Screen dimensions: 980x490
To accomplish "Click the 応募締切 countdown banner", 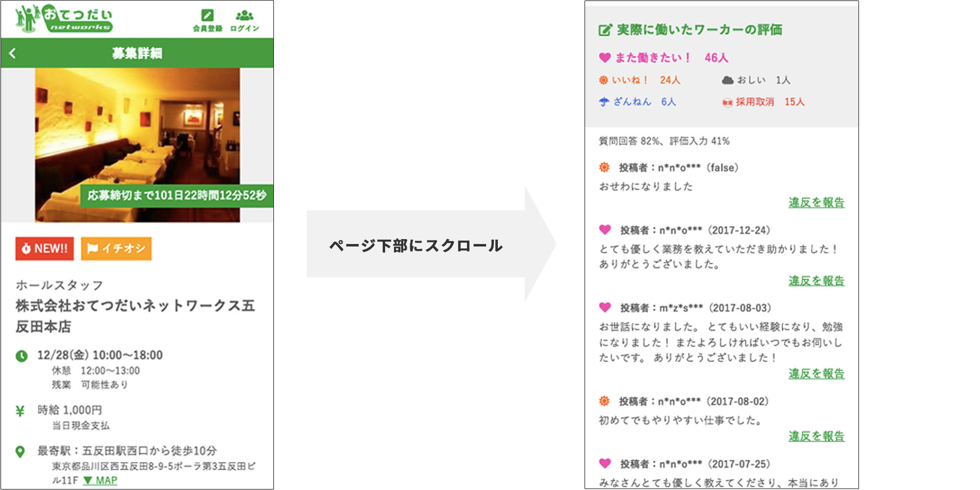I will pos(177,196).
